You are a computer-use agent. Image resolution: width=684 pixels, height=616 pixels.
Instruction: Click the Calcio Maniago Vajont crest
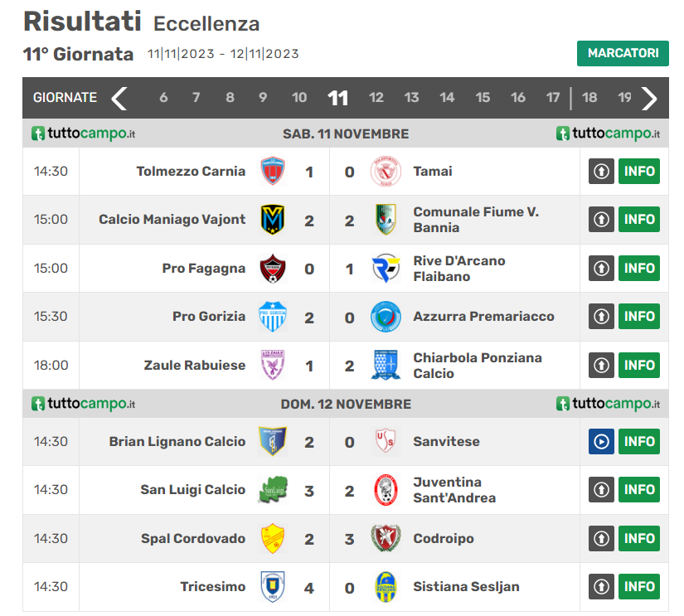[x=273, y=220]
